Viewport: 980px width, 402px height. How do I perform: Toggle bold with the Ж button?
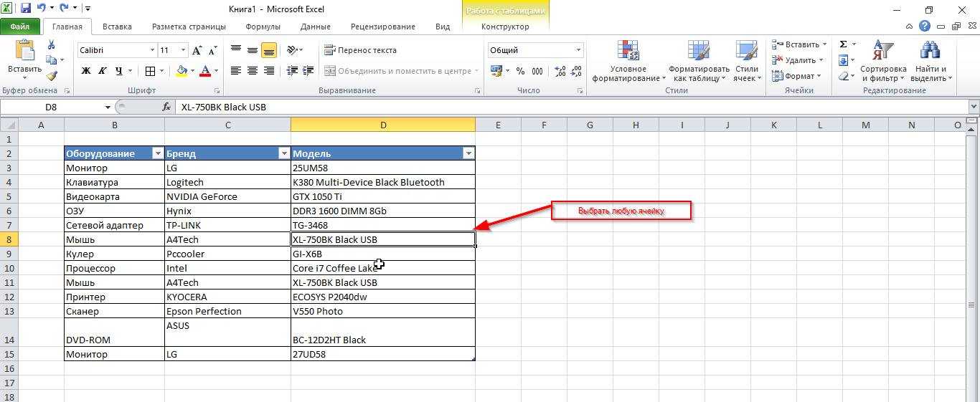pyautogui.click(x=86, y=71)
